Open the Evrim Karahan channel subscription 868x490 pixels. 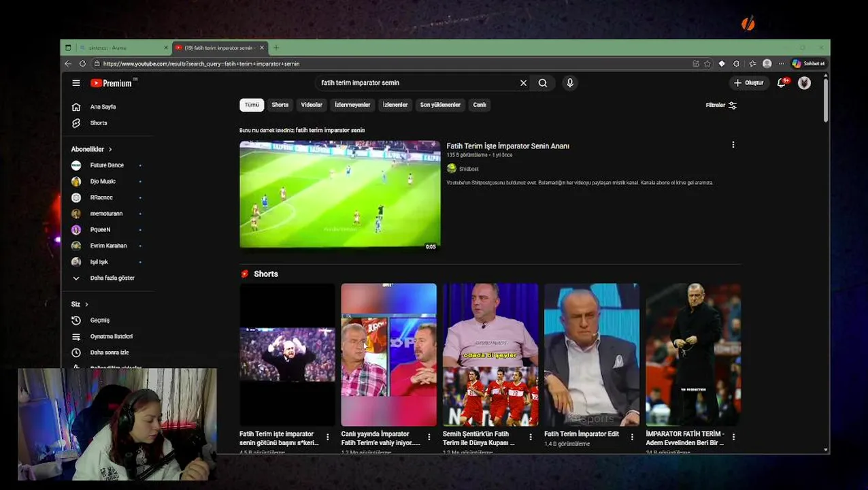click(x=108, y=246)
